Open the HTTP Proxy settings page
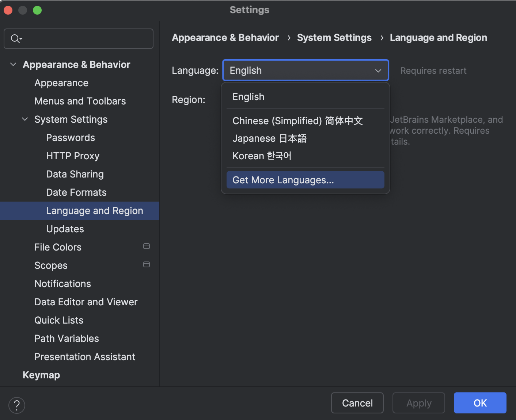Screen dimensions: 516x420 click(x=72, y=156)
